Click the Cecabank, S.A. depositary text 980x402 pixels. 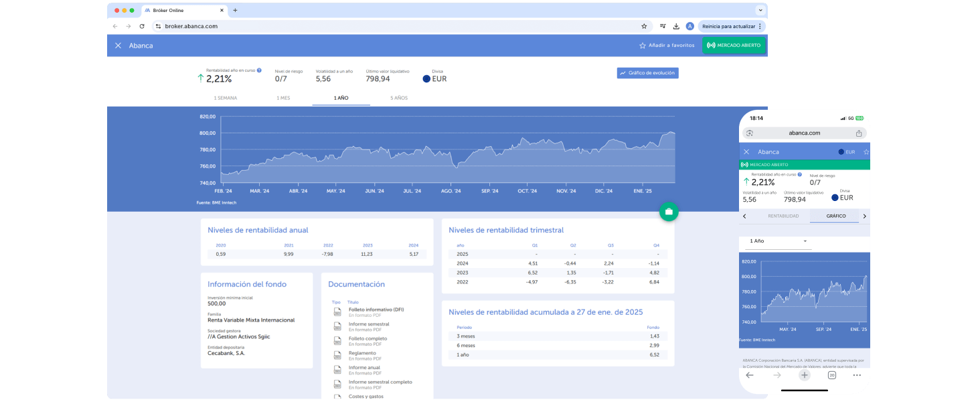tap(226, 353)
